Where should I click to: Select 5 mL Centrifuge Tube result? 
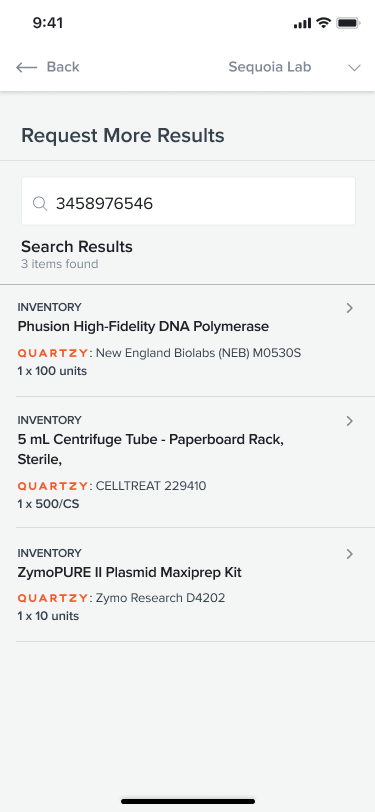[x=188, y=462]
